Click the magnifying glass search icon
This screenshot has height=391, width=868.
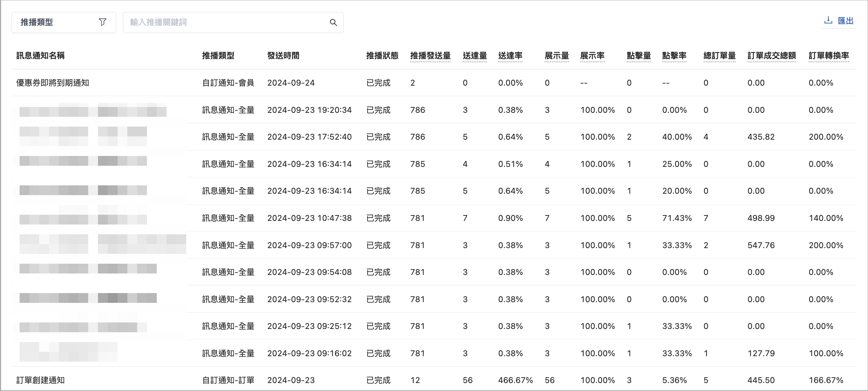click(x=333, y=22)
